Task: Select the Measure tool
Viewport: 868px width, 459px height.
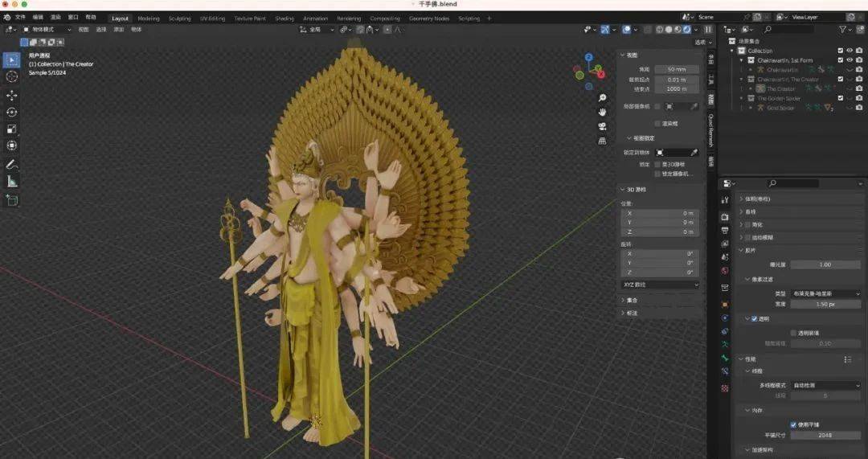Action: pyautogui.click(x=11, y=181)
